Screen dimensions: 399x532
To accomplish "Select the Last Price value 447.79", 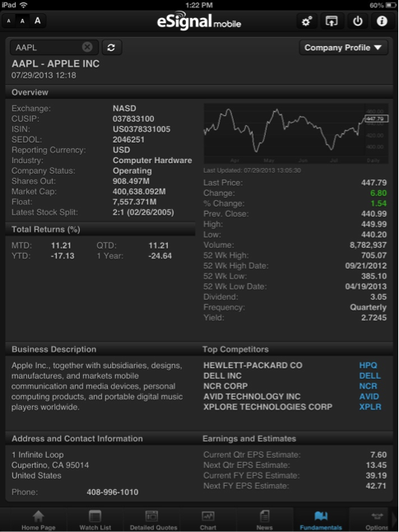I will tap(373, 183).
